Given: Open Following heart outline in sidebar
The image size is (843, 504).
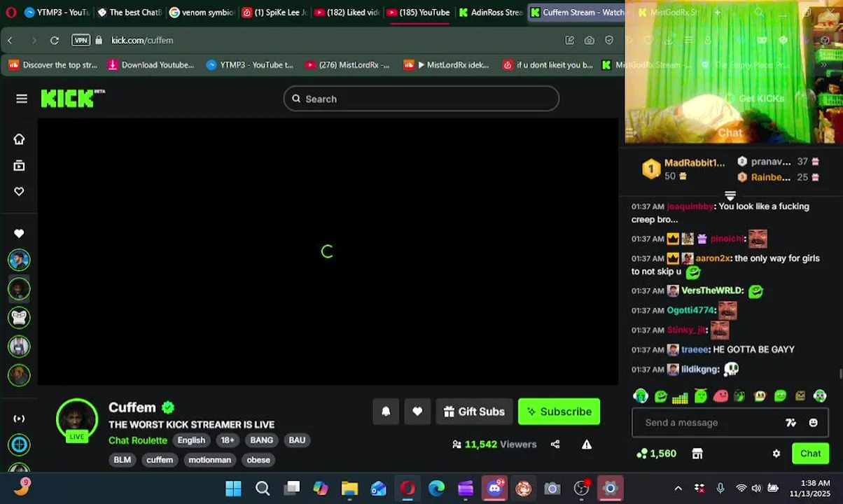Looking at the screenshot, I should tap(19, 191).
